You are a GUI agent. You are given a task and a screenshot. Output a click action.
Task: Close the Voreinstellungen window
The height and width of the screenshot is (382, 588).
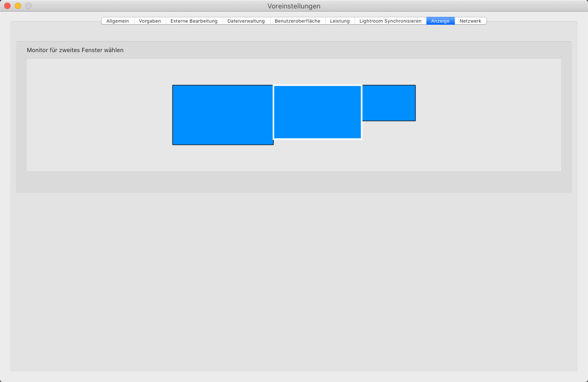click(x=7, y=6)
